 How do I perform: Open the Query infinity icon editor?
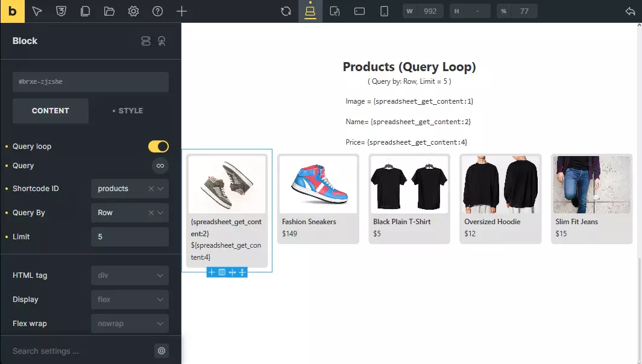pyautogui.click(x=160, y=166)
